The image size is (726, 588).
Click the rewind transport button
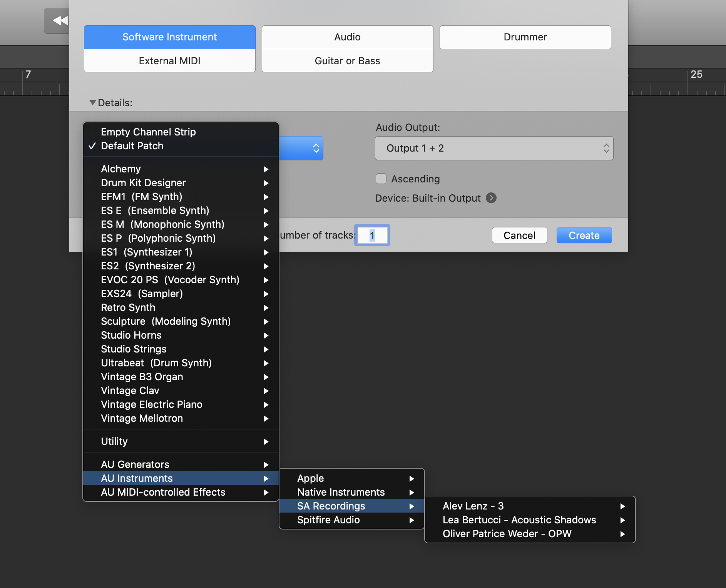pyautogui.click(x=58, y=20)
